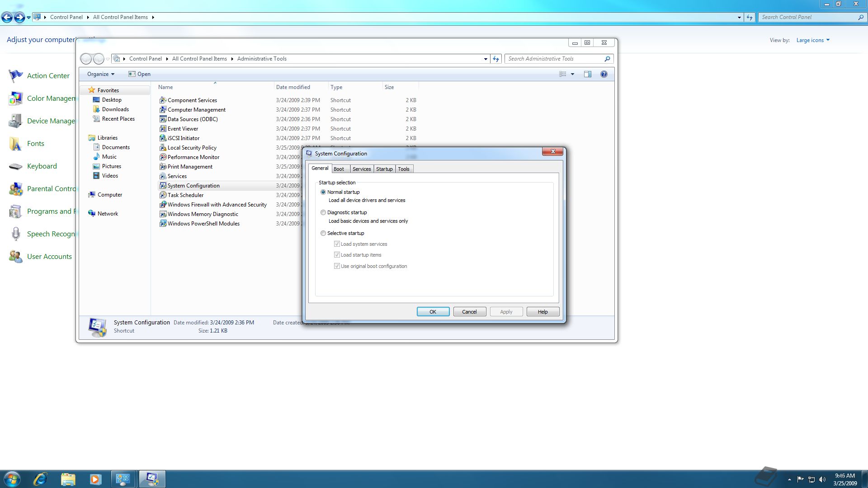This screenshot has height=488, width=868.
Task: Switch to the General tab
Action: 320,168
